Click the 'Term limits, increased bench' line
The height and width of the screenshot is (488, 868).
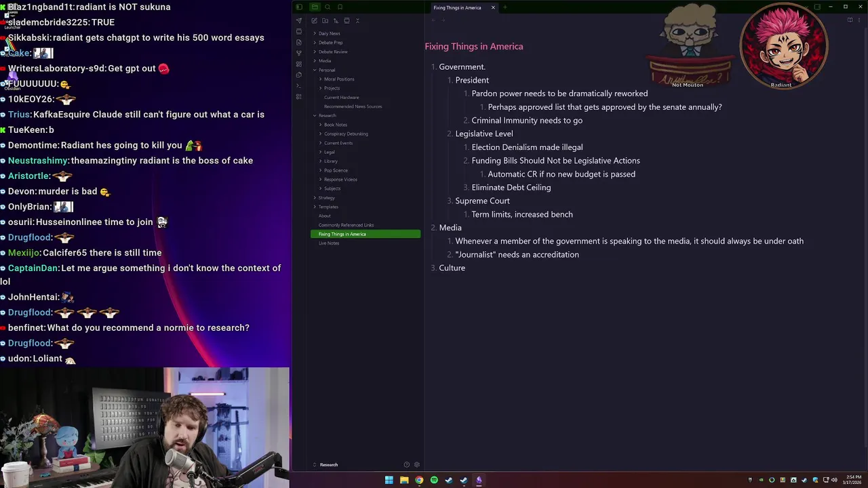[x=522, y=214]
